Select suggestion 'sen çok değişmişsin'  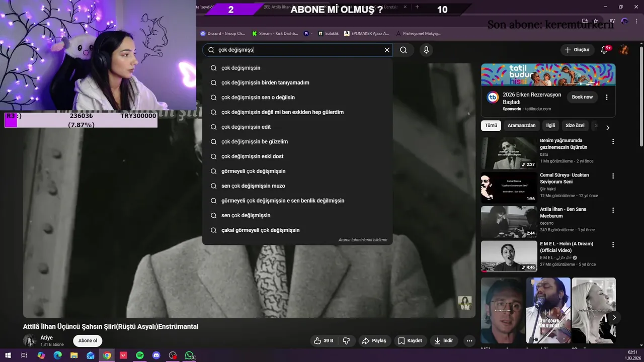click(x=297, y=215)
